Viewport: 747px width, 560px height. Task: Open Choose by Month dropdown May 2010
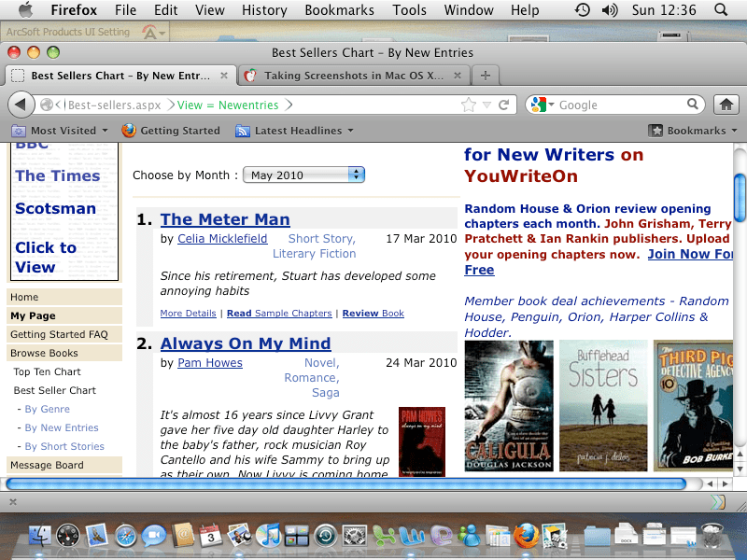pyautogui.click(x=304, y=175)
